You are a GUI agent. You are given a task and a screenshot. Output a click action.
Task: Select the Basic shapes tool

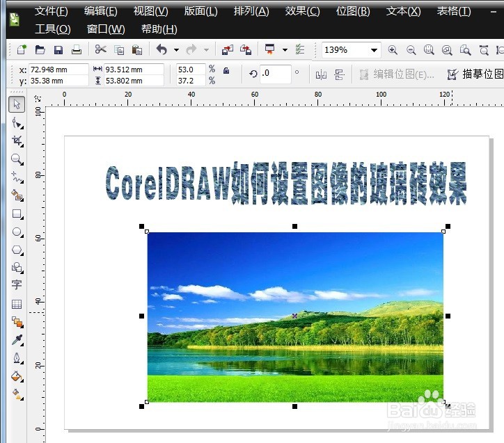17,268
